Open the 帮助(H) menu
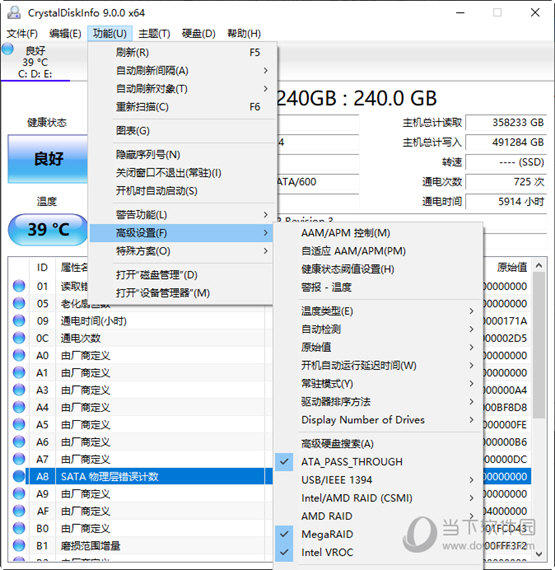The width and height of the screenshot is (555, 570). point(244,34)
